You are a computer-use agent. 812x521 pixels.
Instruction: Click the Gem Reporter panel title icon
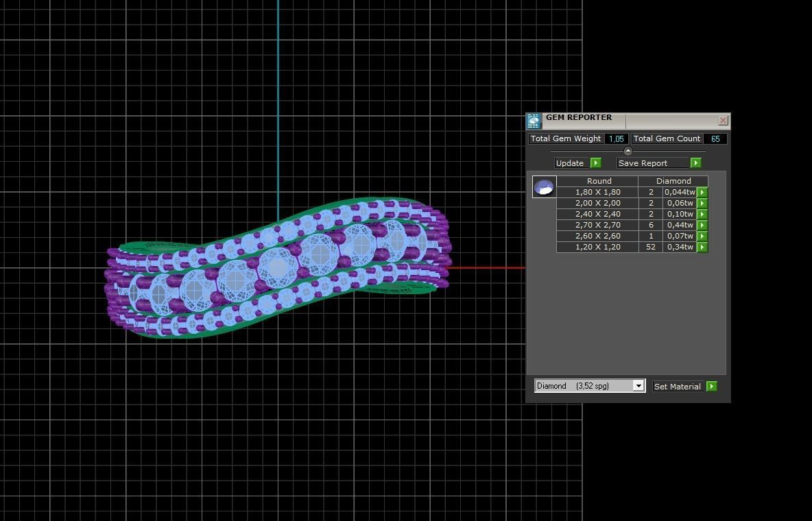[x=534, y=121]
